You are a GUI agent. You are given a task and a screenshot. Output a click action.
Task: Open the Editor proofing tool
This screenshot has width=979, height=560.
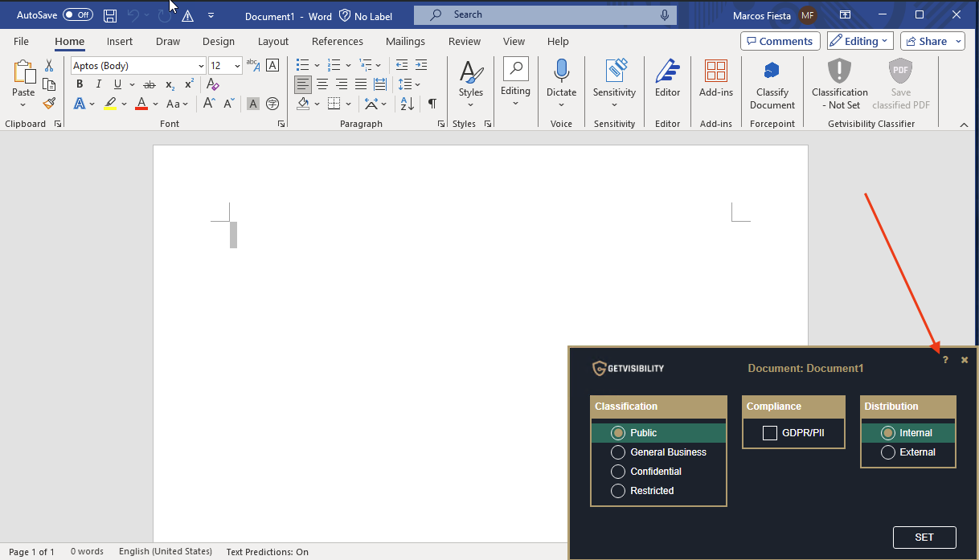click(x=667, y=79)
